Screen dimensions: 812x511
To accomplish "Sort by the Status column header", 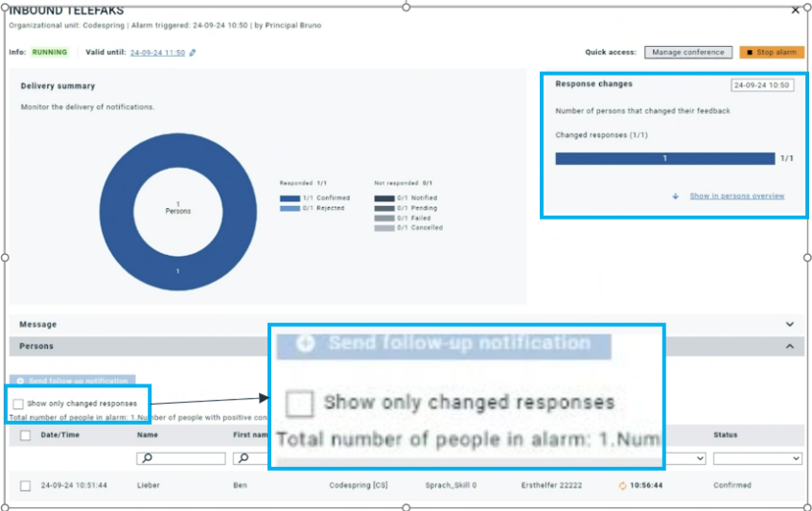I will 726,435.
